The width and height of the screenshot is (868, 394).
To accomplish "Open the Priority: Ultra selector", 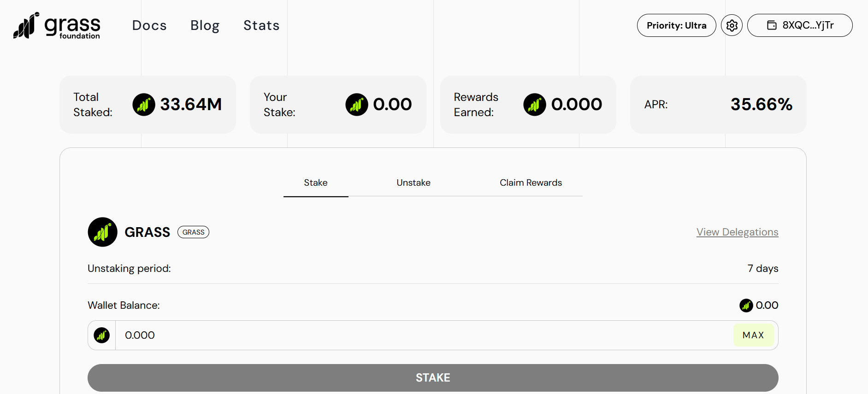I will pos(676,25).
